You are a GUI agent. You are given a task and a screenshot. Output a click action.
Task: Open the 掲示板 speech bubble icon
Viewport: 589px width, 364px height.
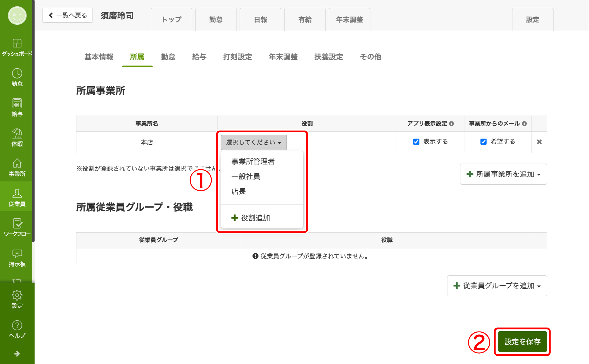[17, 254]
